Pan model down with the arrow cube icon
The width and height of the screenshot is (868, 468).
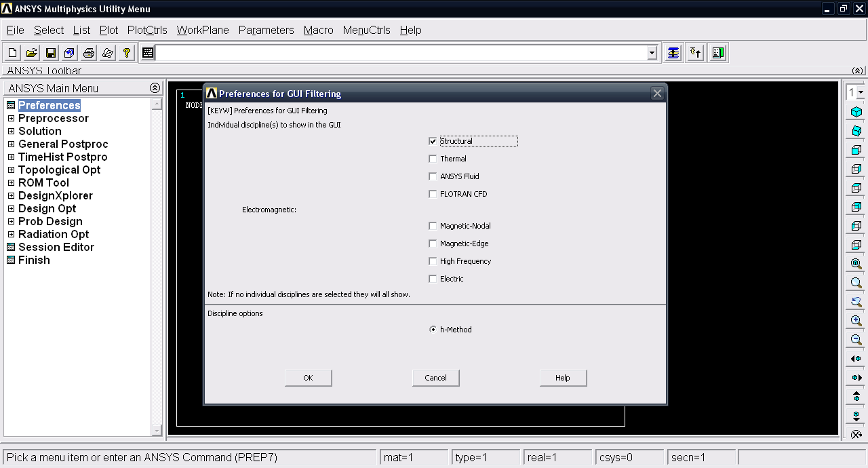click(856, 416)
